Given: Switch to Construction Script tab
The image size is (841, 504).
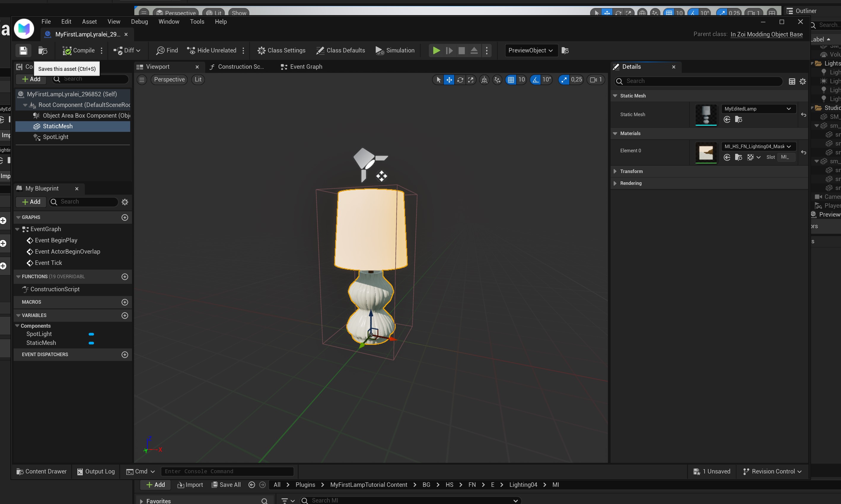Looking at the screenshot, I should [237, 67].
